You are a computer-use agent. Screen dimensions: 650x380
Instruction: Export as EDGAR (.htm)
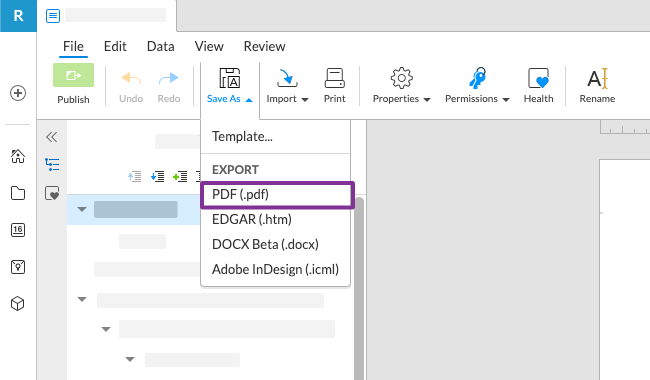(275, 219)
